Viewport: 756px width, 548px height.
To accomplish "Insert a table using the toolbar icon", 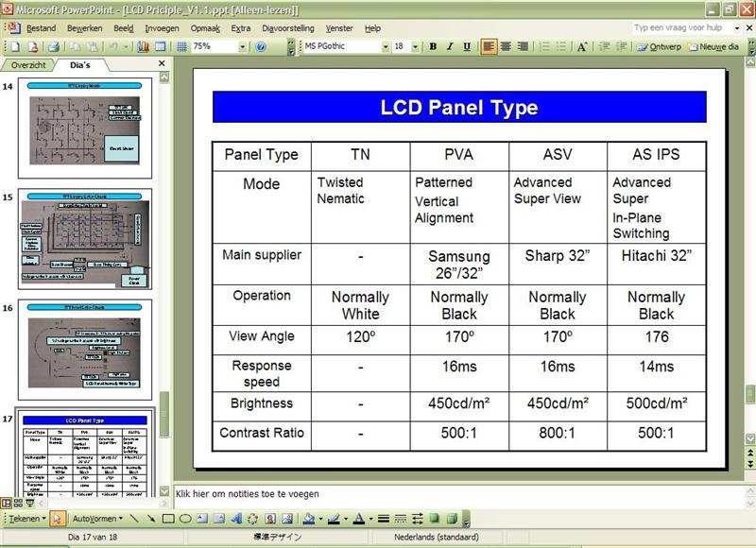I will (160, 46).
